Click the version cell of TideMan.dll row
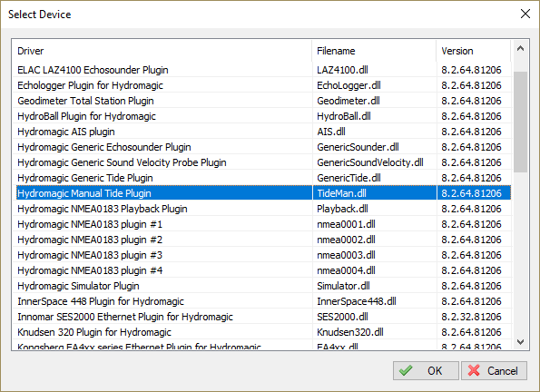The image size is (540, 392). point(471,193)
